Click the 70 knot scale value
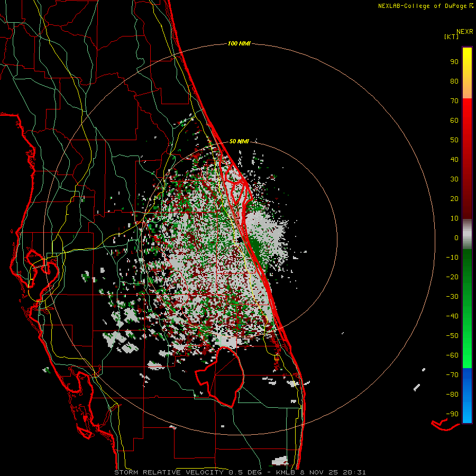Viewport: 476px width, 476px height. pyautogui.click(x=454, y=101)
